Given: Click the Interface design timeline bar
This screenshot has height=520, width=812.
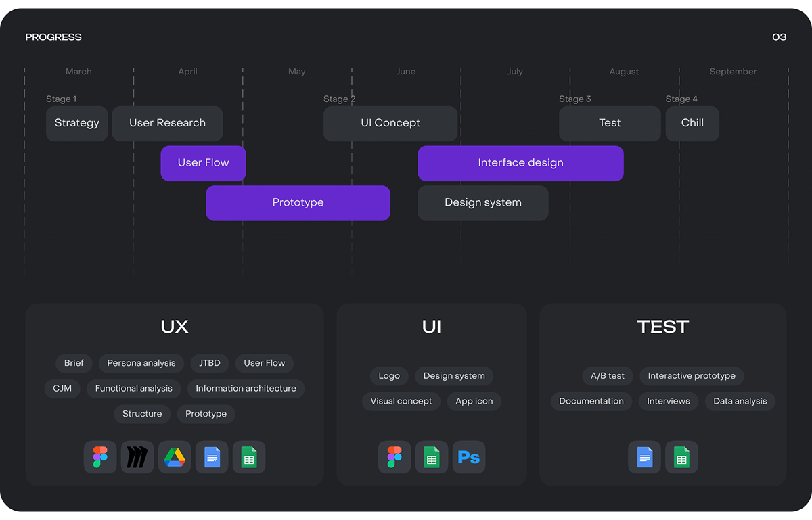Looking at the screenshot, I should point(520,163).
